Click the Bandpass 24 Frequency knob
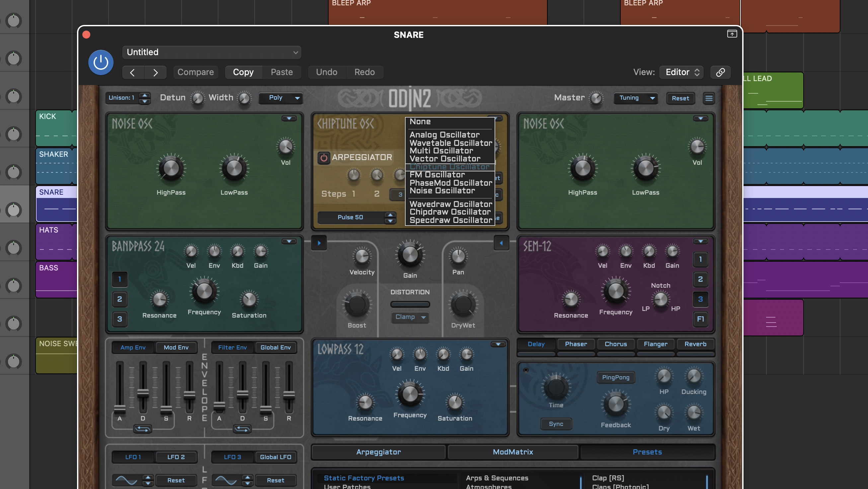Screen dimensions: 868x489 click(x=204, y=291)
